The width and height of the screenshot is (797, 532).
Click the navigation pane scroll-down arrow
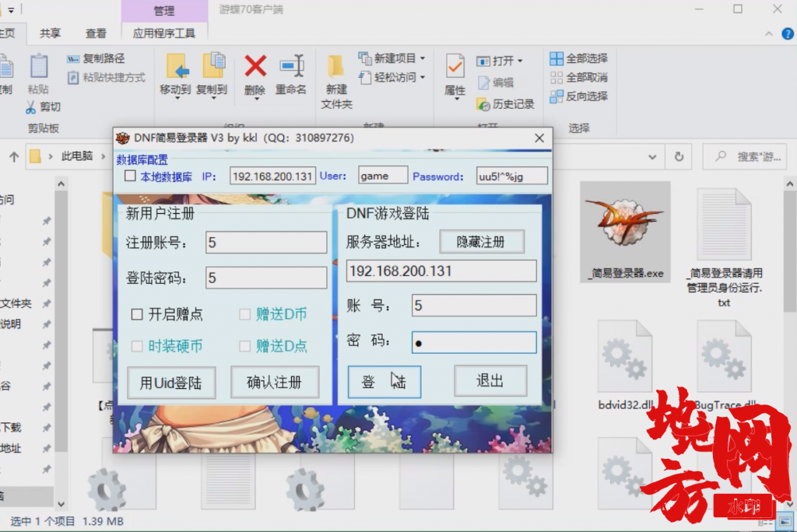(x=61, y=504)
